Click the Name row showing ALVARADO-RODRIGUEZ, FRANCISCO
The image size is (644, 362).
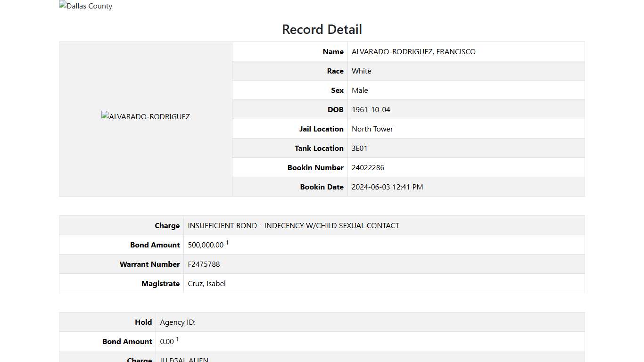[413, 51]
